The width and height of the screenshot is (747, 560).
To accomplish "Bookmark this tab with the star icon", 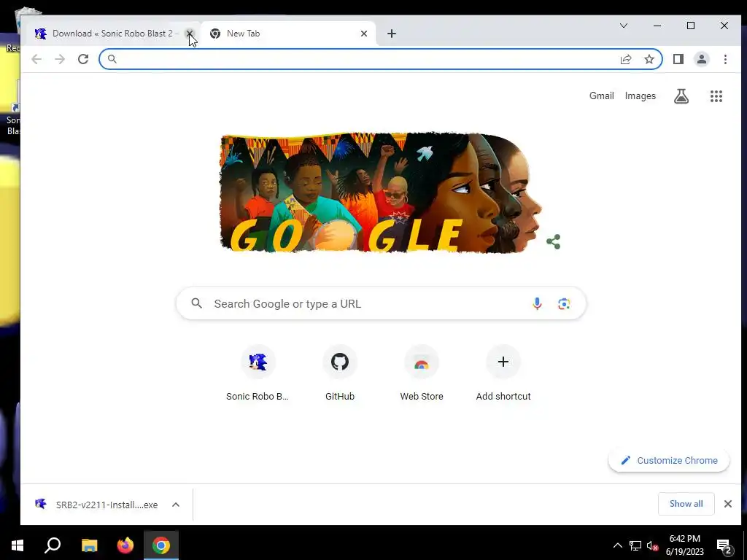I will tap(649, 59).
